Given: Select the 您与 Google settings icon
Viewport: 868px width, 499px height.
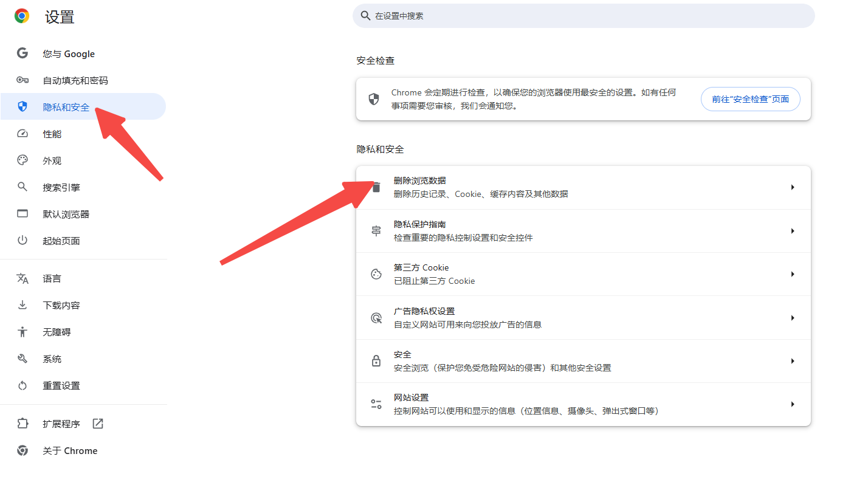Looking at the screenshot, I should [22, 53].
